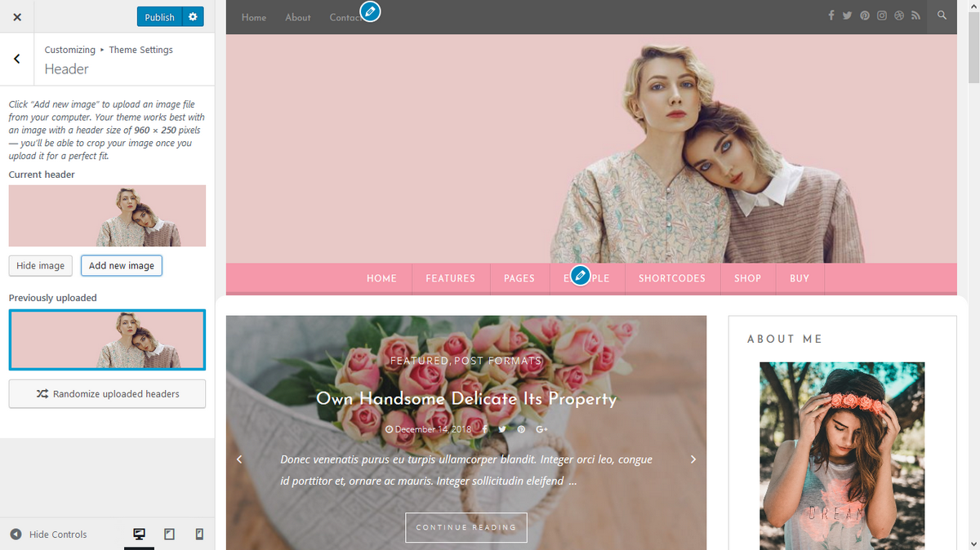Click the Theme Settings breadcrumb text
Screen dimensions: 980x550
click(140, 50)
